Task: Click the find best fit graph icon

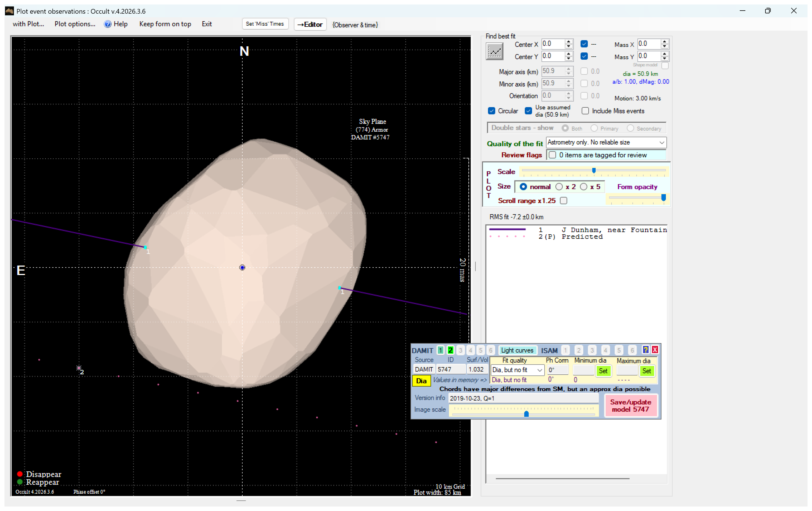Action: [494, 52]
